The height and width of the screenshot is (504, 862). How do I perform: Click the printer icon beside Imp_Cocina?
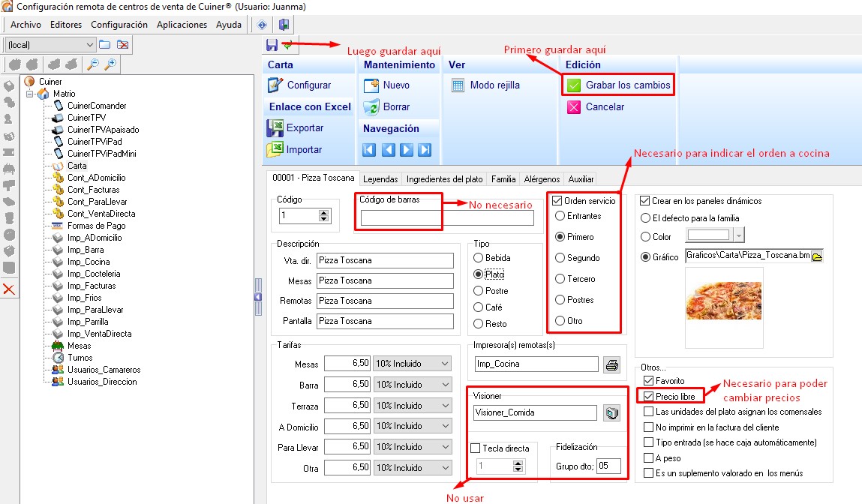point(612,364)
